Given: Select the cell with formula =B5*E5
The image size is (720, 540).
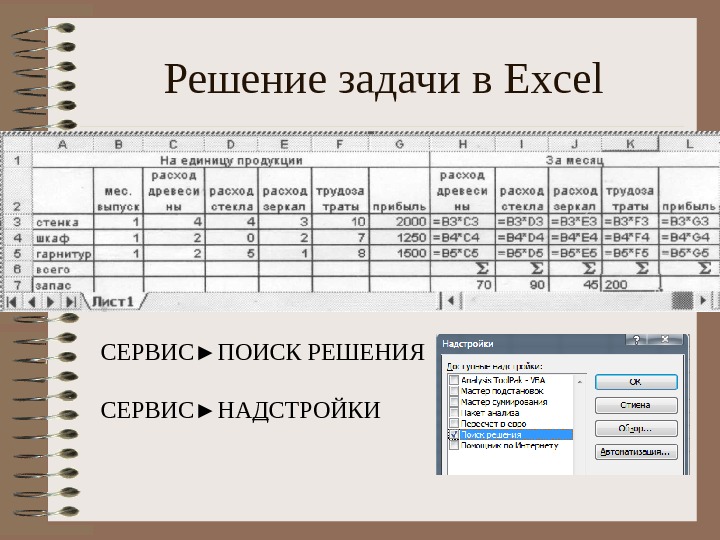Looking at the screenshot, I should click(x=575, y=253).
